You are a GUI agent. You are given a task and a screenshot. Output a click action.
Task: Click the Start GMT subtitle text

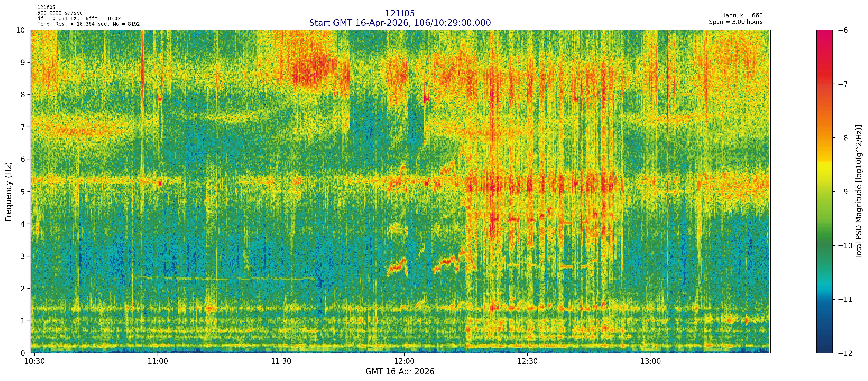(x=400, y=23)
